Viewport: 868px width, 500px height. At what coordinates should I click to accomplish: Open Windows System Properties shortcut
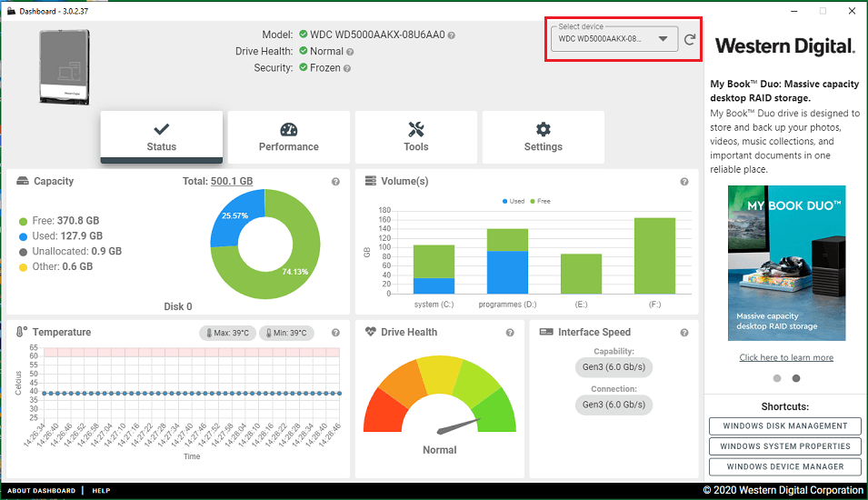point(785,446)
